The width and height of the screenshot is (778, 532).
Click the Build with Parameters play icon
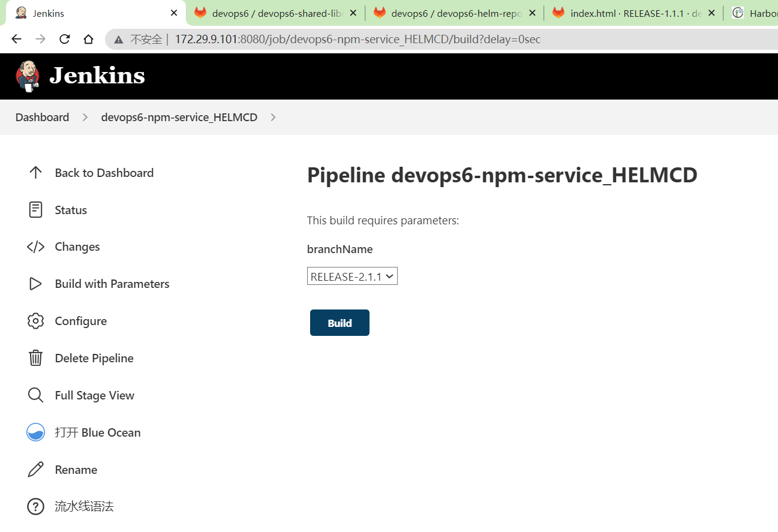coord(35,284)
